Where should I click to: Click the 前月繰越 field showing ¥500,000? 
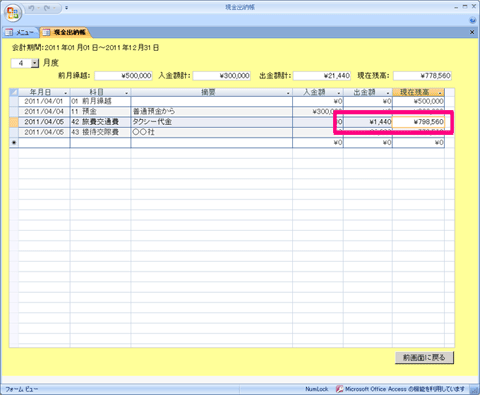(x=123, y=76)
